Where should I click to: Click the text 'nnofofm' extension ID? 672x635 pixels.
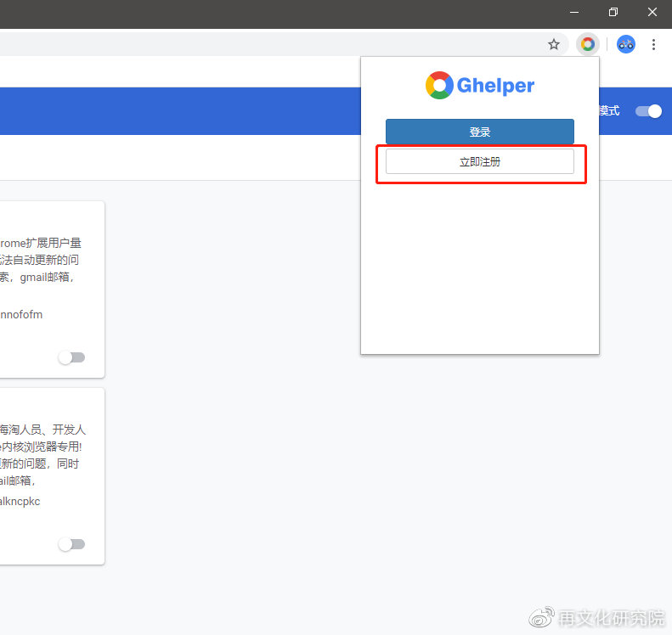(x=21, y=315)
